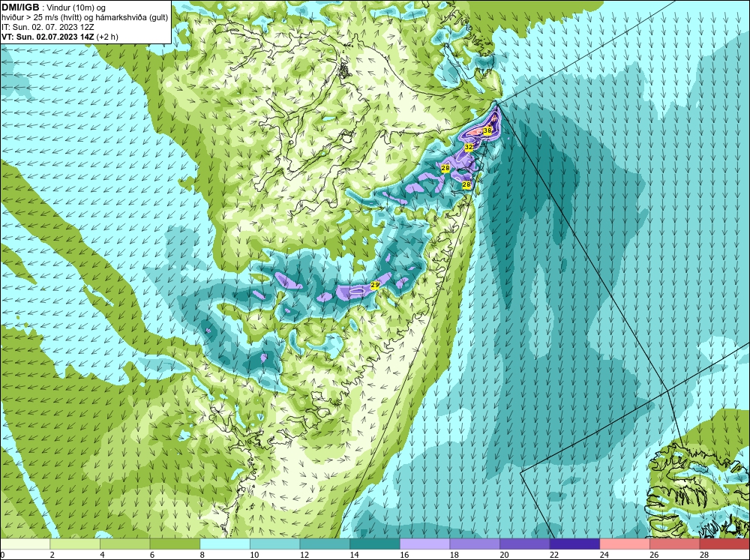750x560 pixels.
Task: Pick the 10–12 m/s cyan legend swatch
Action: [x=275, y=544]
